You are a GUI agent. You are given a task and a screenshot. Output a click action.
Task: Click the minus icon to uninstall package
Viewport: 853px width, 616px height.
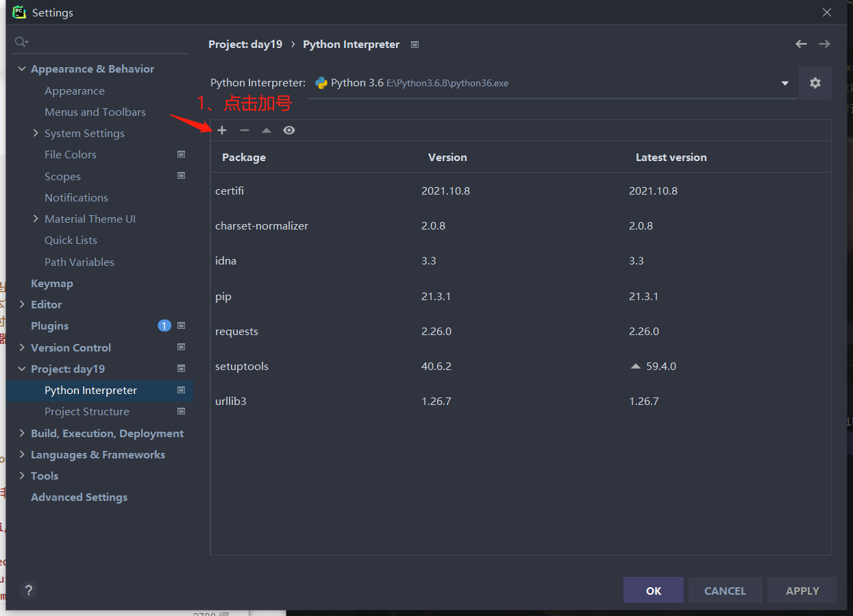coord(245,130)
